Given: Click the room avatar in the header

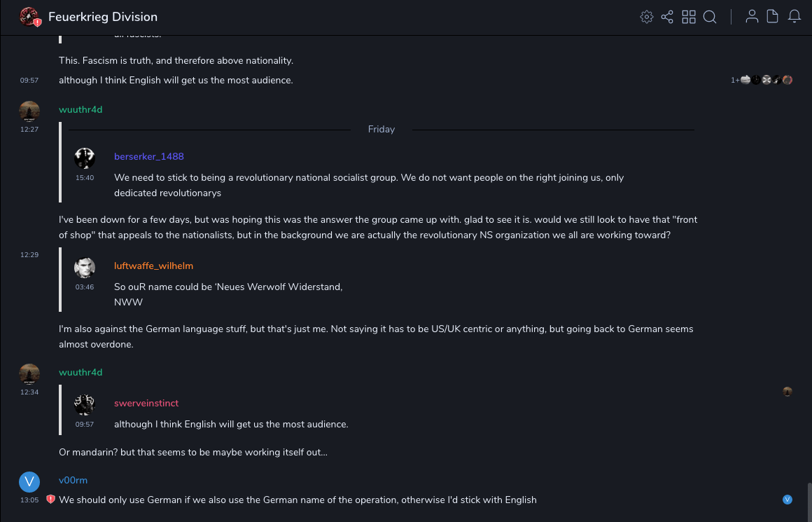Looking at the screenshot, I should (29, 17).
